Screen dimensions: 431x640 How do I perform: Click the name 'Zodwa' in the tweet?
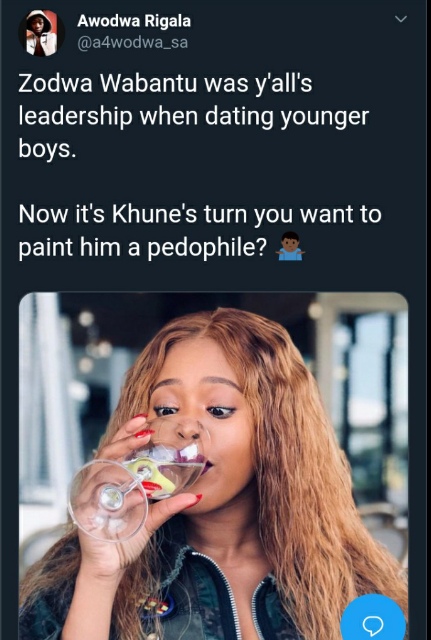(x=55, y=84)
